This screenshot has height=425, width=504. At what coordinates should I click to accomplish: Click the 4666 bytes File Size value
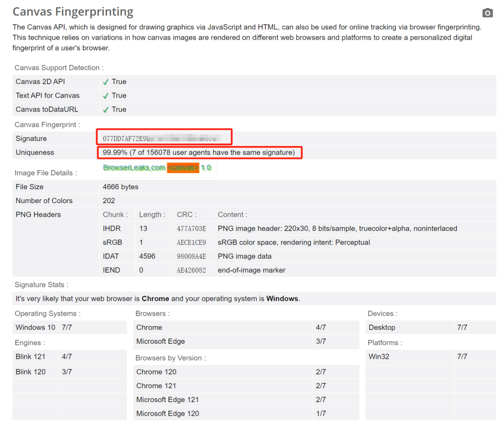tap(120, 187)
